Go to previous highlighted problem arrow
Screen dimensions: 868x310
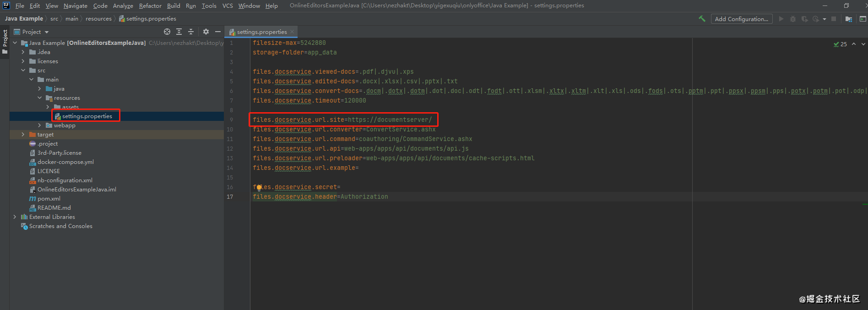[854, 44]
